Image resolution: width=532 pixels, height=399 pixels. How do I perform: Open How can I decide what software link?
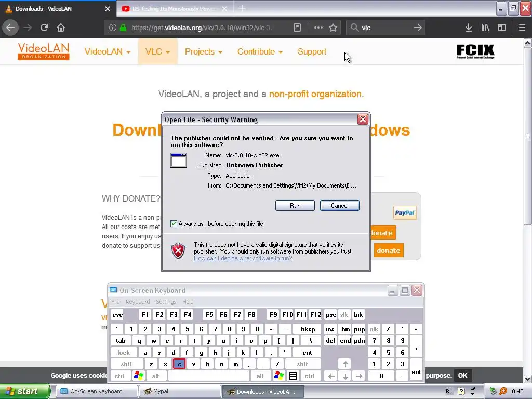pos(243,258)
